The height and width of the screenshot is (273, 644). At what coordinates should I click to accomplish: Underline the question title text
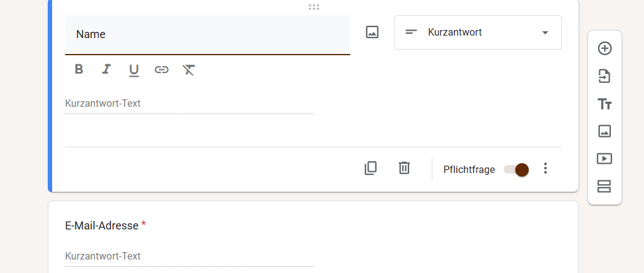(134, 70)
